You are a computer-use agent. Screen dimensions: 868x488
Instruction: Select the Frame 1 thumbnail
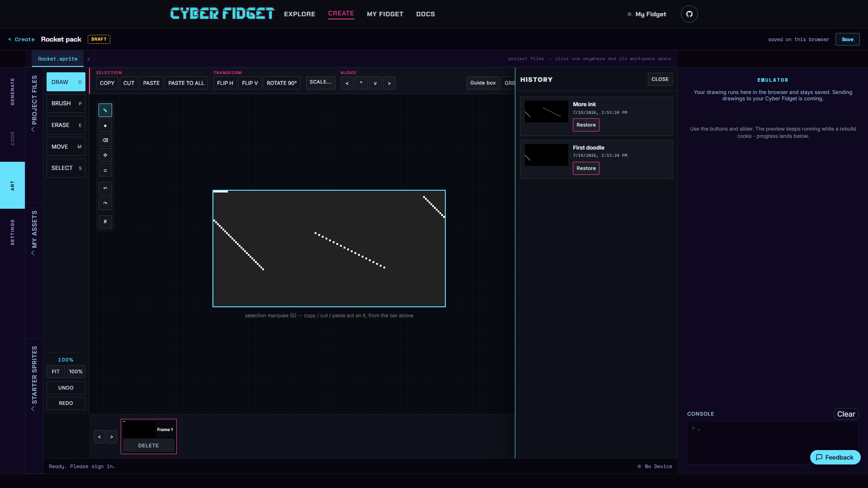click(x=139, y=429)
